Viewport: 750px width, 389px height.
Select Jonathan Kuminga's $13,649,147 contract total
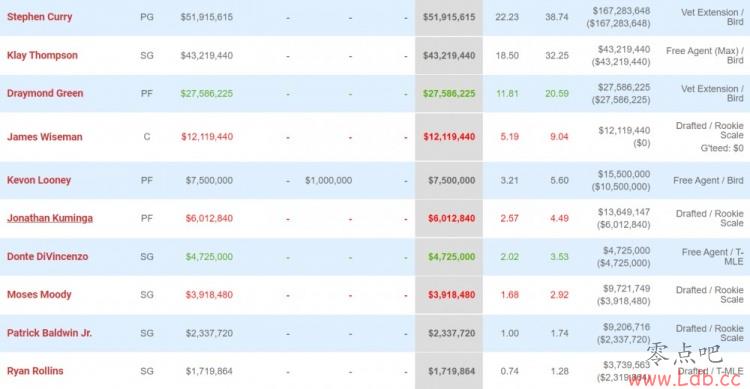click(624, 212)
